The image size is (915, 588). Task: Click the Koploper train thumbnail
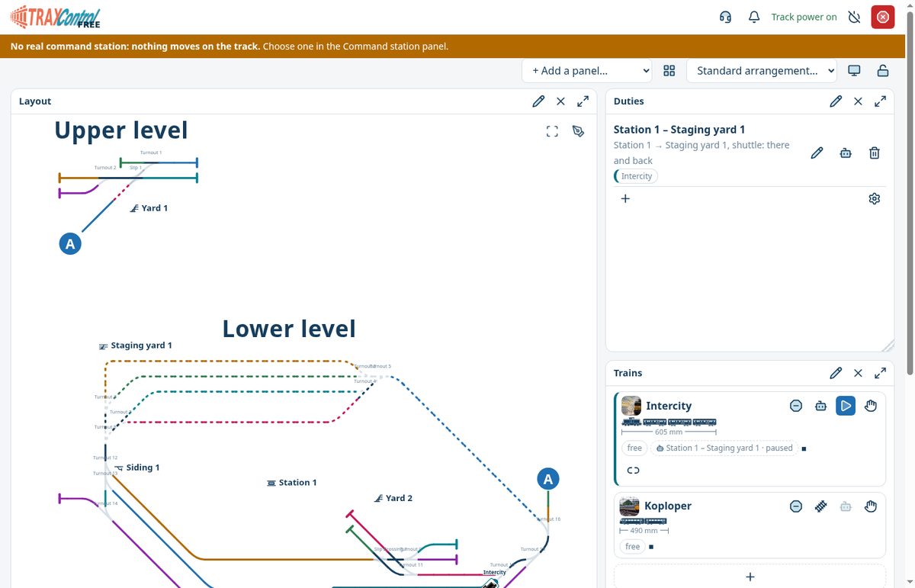point(630,506)
